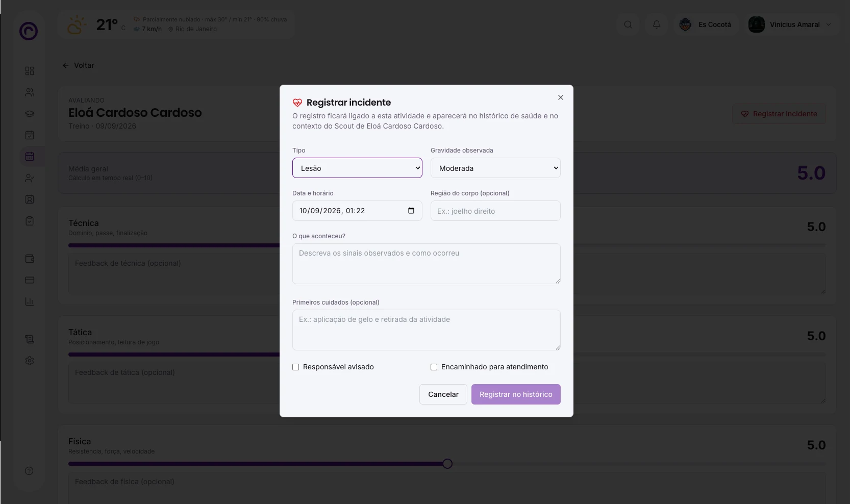The width and height of the screenshot is (850, 504).
Task: Open calendar picker in Data e horário field
Action: (411, 211)
